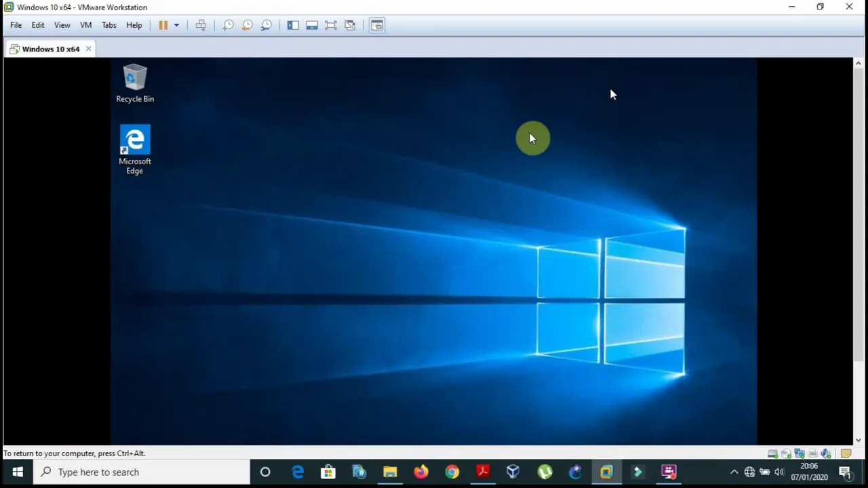This screenshot has height=488, width=868.
Task: Click the VM view scroll-down arrow
Action: 858,440
